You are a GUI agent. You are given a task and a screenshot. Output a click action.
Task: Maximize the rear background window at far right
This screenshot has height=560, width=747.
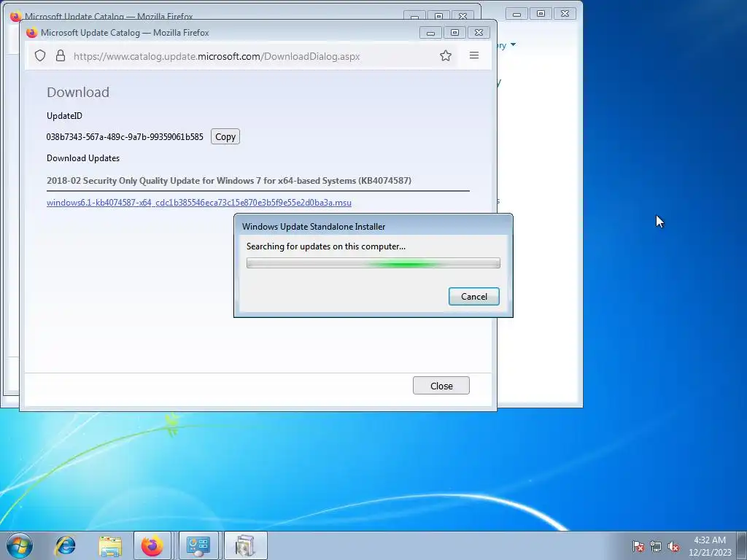(541, 14)
